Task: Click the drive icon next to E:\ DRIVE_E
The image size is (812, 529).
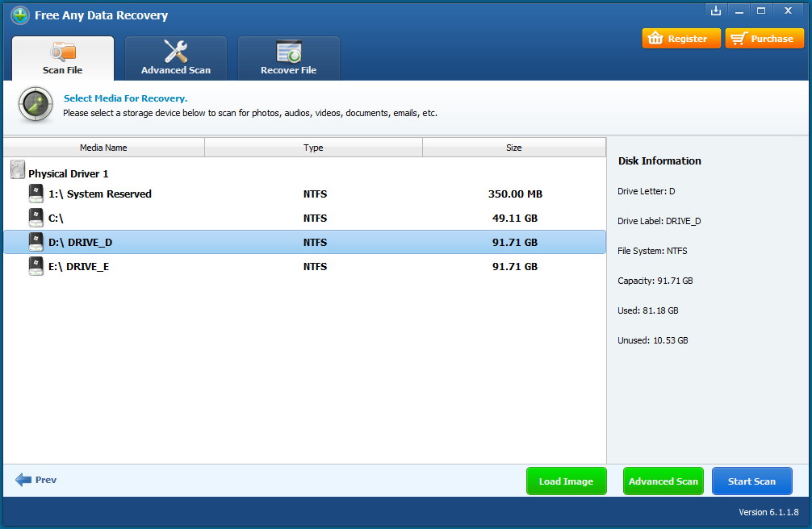Action: coord(36,266)
